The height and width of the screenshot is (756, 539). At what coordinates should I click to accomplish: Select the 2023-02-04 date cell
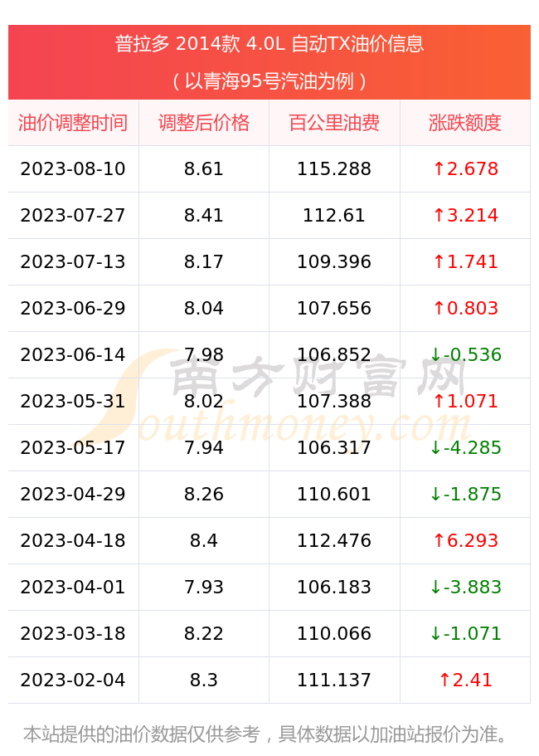[x=73, y=680]
